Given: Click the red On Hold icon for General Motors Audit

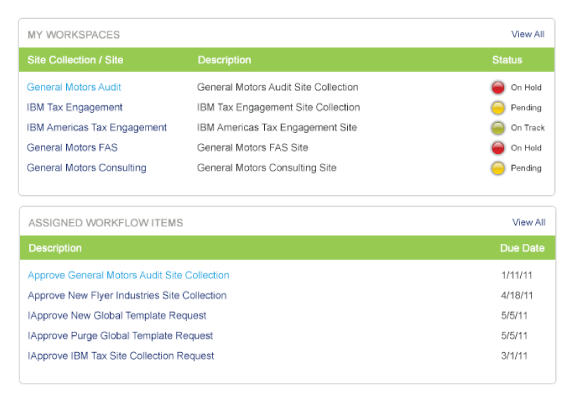Looking at the screenshot, I should (x=498, y=88).
